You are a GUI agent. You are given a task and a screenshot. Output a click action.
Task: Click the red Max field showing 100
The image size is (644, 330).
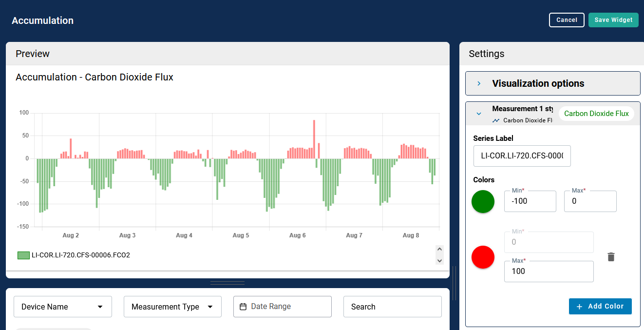point(549,272)
